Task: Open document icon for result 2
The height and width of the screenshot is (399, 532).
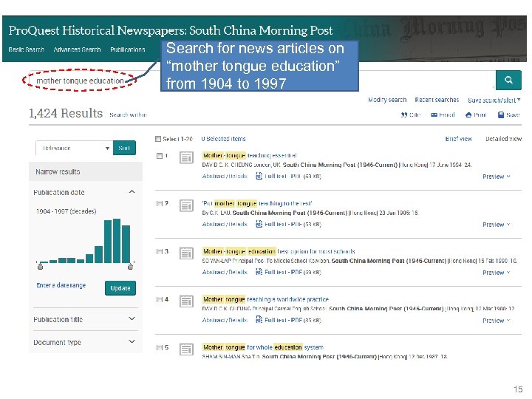Action: pos(186,205)
